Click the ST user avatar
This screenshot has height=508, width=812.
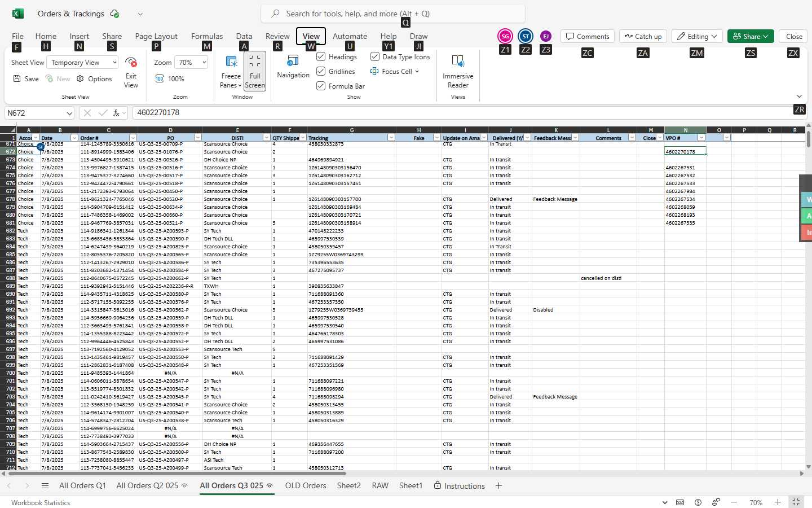pyautogui.click(x=526, y=36)
